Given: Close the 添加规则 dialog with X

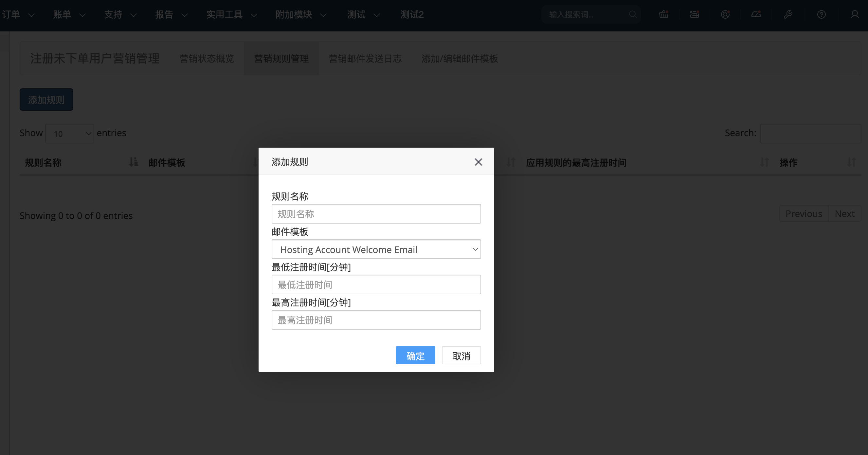Looking at the screenshot, I should tap(478, 162).
